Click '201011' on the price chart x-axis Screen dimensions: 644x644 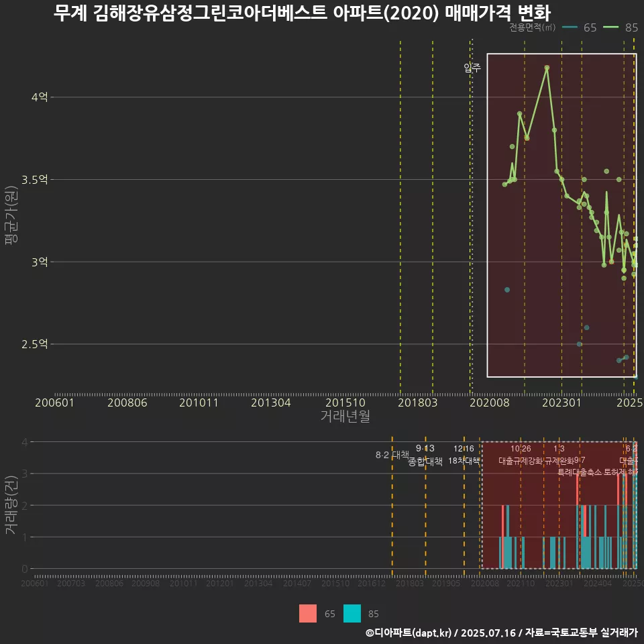click(199, 402)
